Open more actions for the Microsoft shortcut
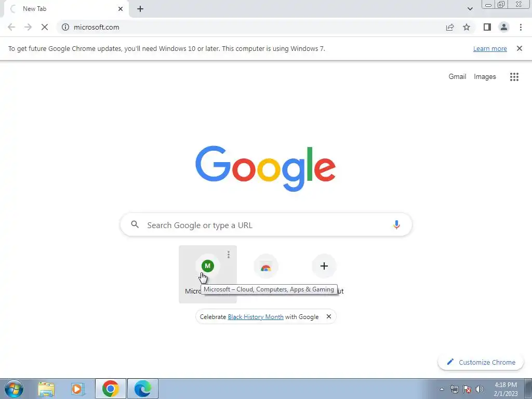 tap(229, 255)
